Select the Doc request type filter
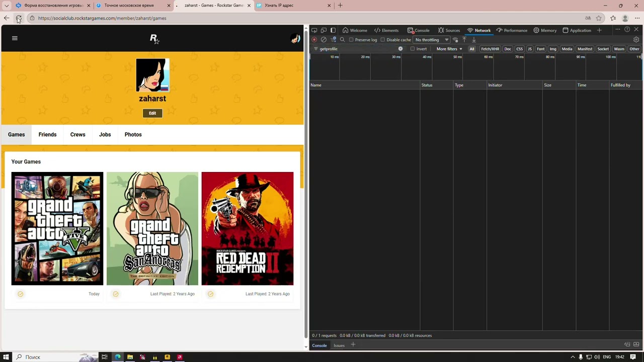 pyautogui.click(x=508, y=49)
